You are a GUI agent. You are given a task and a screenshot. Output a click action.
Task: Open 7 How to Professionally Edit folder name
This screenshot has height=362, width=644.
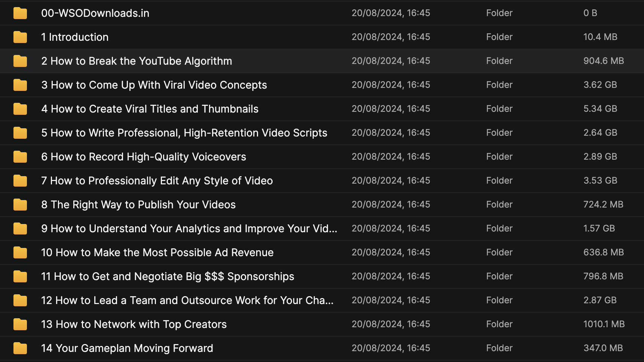(x=157, y=181)
